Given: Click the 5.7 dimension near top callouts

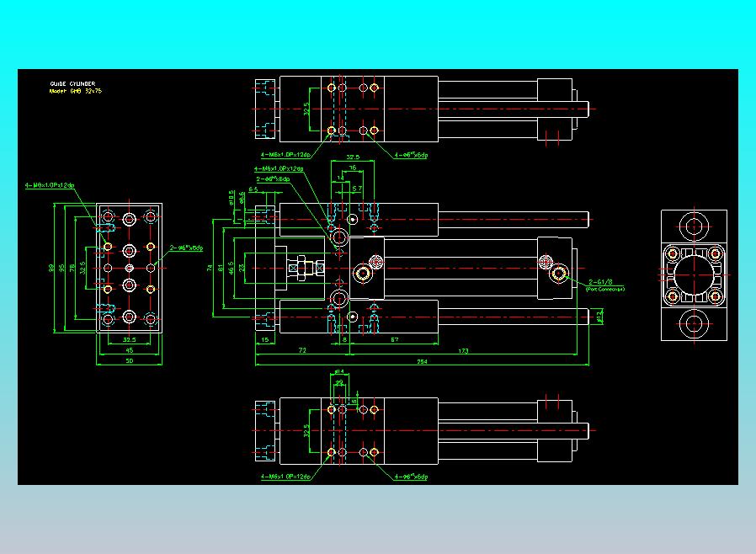Looking at the screenshot, I should point(356,189).
